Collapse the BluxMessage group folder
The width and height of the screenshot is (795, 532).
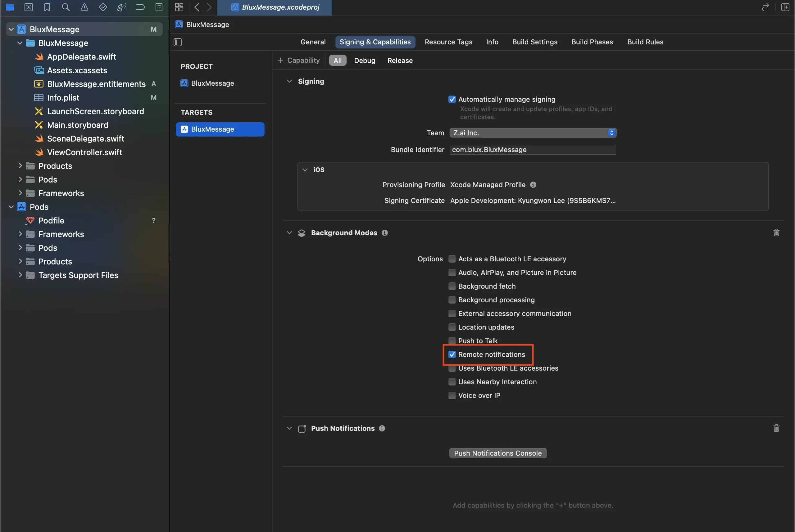point(20,43)
